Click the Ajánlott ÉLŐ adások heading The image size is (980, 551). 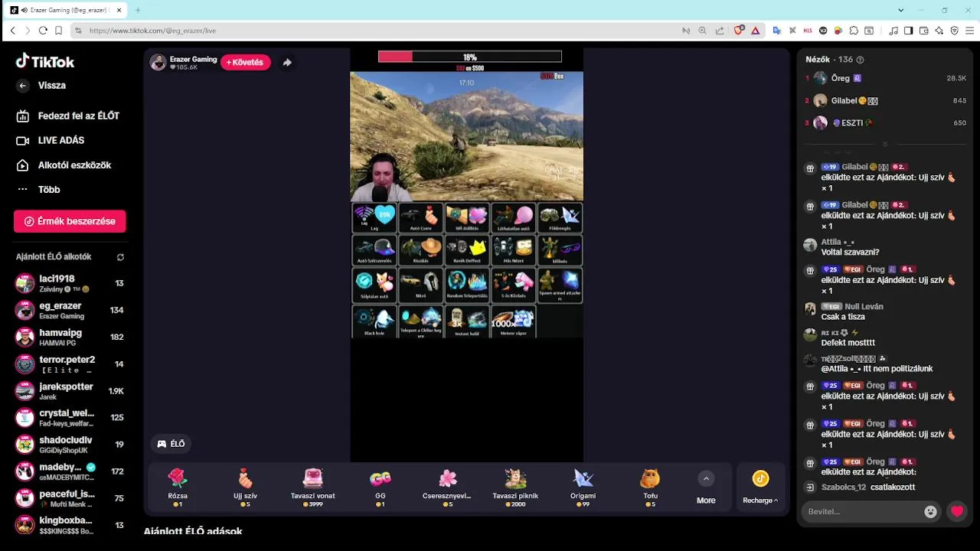pos(193,531)
